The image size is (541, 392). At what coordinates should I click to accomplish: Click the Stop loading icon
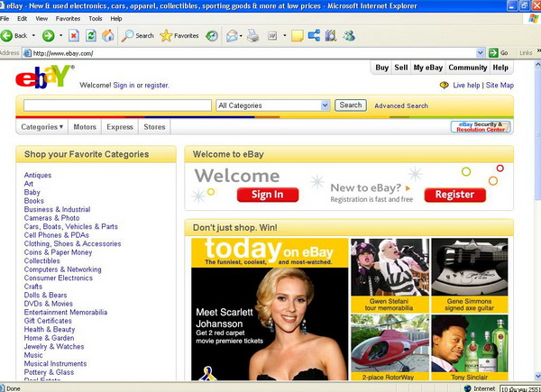click(x=74, y=35)
